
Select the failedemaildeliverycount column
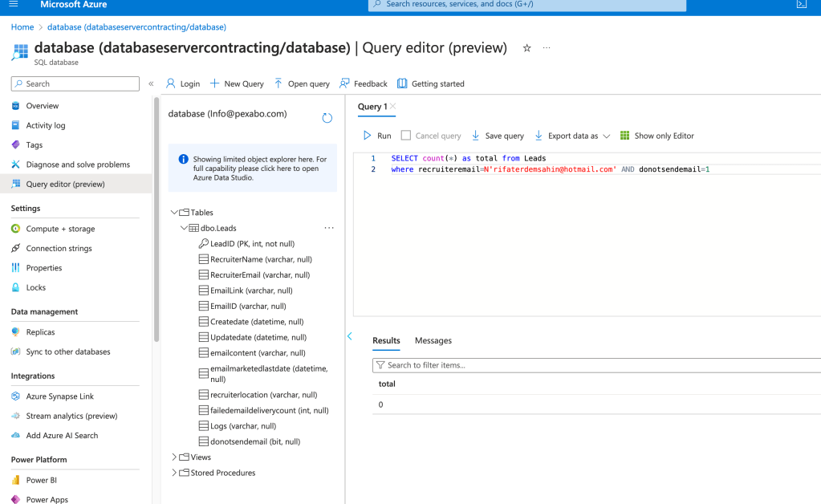[x=264, y=410]
